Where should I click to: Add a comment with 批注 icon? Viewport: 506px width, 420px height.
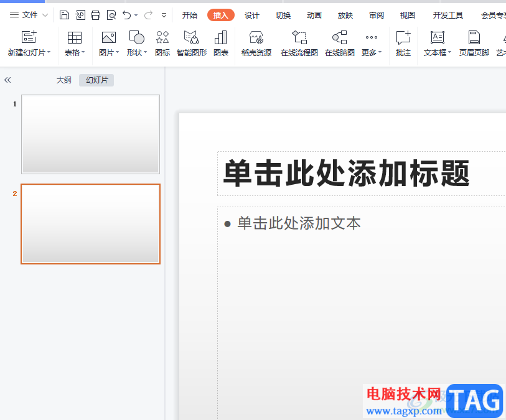click(x=403, y=44)
